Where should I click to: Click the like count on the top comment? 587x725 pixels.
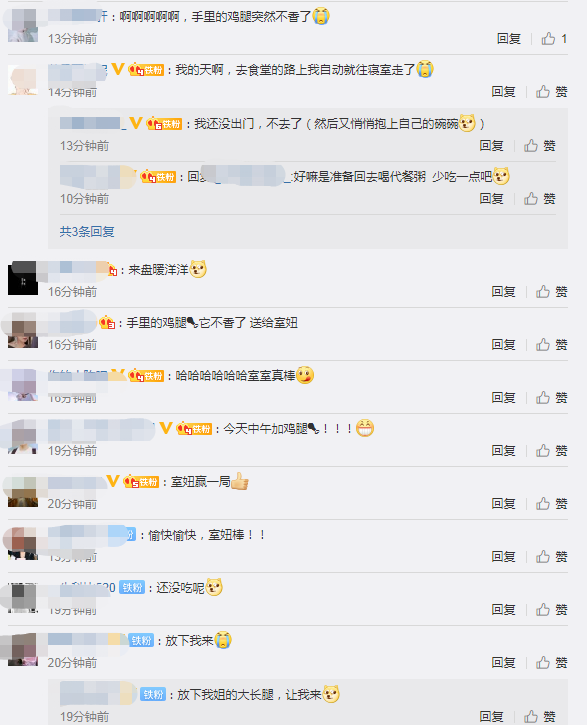(563, 39)
